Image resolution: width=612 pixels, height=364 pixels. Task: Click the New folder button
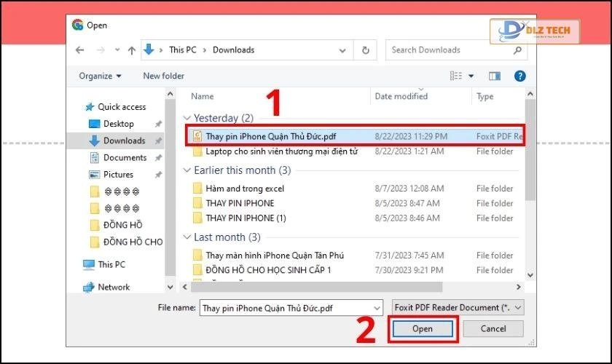tap(163, 76)
